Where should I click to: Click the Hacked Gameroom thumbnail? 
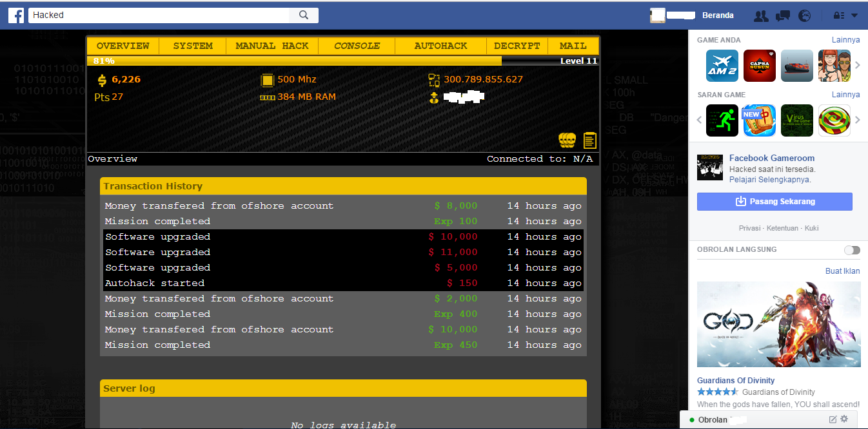(709, 167)
